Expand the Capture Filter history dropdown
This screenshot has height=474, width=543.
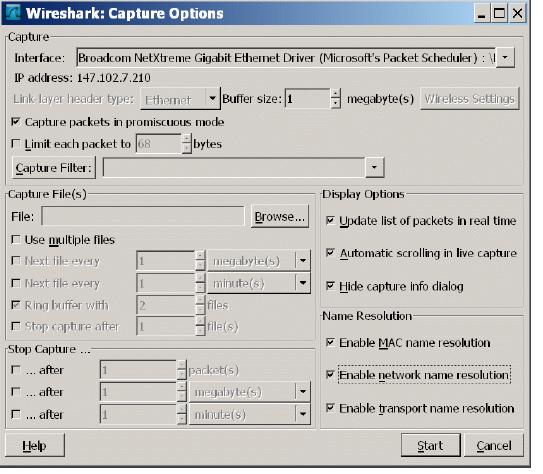[x=374, y=168]
